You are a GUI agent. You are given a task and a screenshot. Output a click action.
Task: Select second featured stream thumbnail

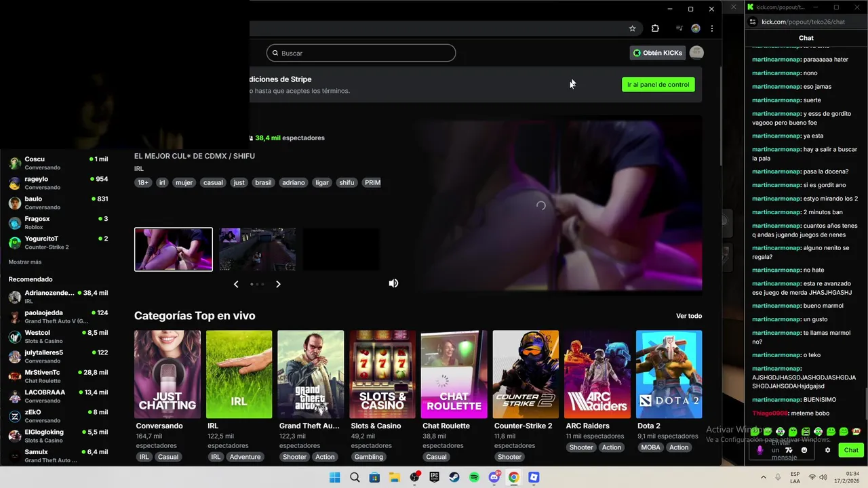(x=257, y=249)
